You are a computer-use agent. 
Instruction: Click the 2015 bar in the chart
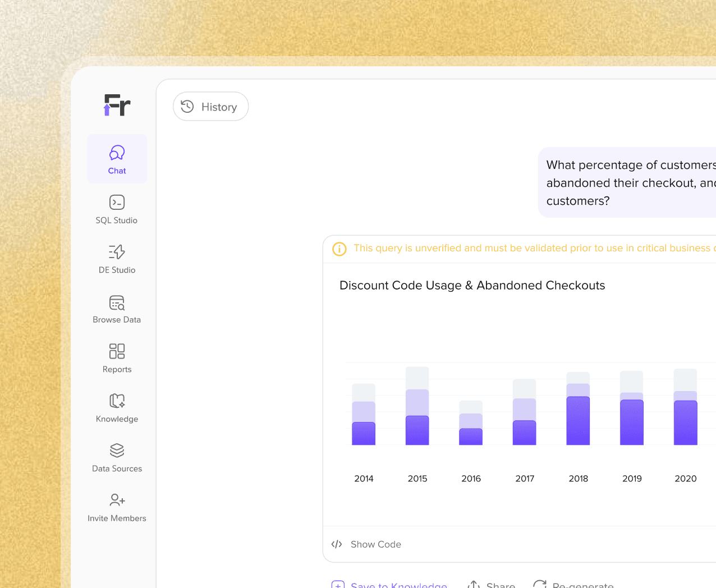pyautogui.click(x=417, y=406)
